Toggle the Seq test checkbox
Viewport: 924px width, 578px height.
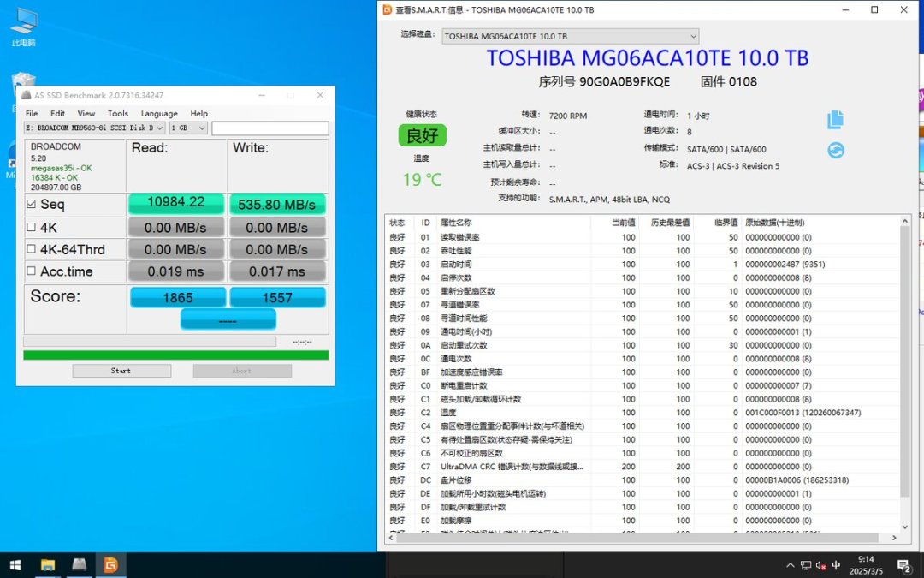[x=32, y=204]
